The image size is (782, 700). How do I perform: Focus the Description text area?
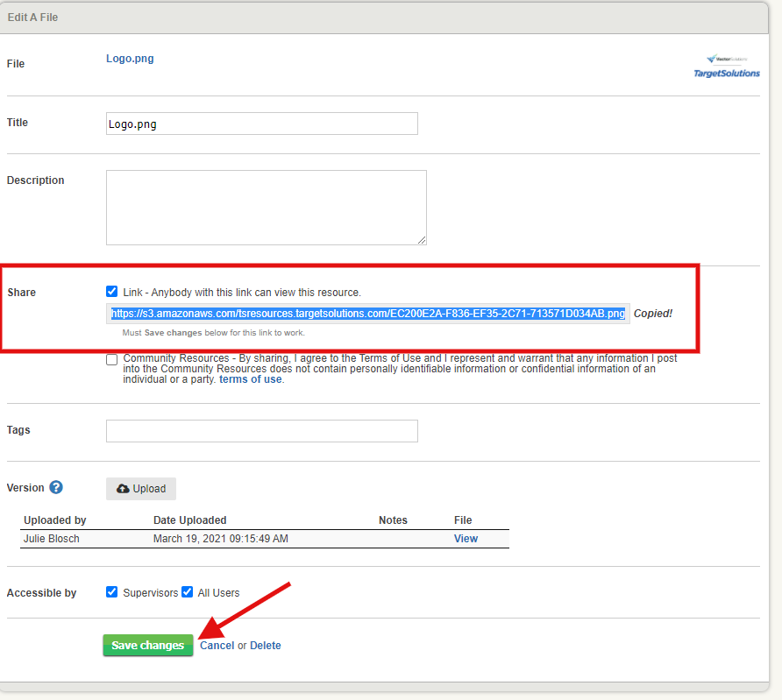pyautogui.click(x=266, y=207)
